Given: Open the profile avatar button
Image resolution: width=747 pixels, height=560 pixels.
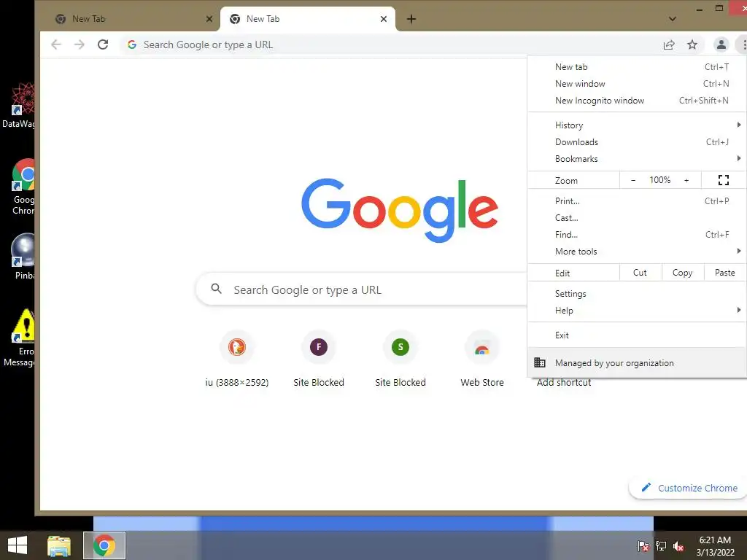Looking at the screenshot, I should tap(721, 44).
